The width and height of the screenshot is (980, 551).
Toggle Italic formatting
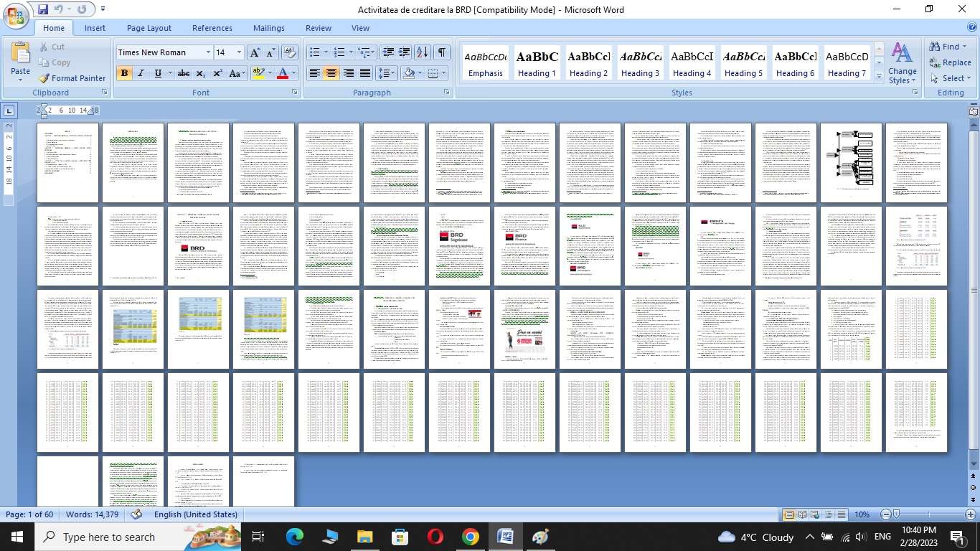tap(141, 73)
